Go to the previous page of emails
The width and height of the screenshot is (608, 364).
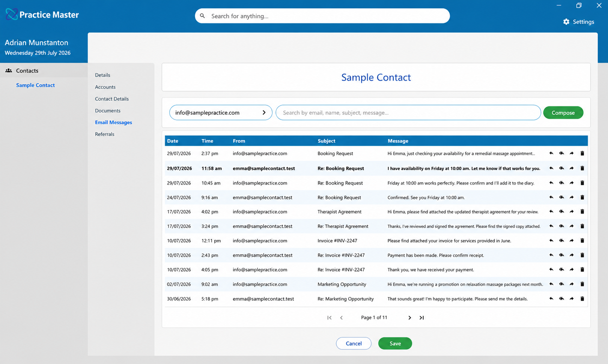point(341,318)
